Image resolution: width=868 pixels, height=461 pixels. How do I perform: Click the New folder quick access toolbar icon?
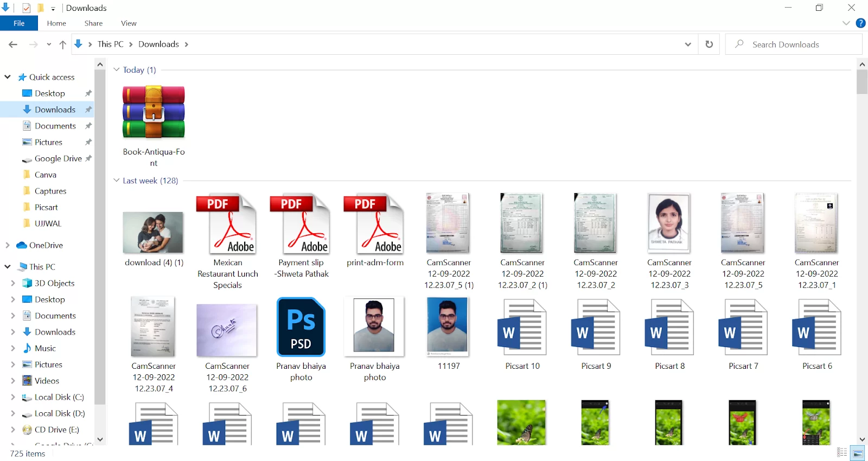tap(41, 8)
